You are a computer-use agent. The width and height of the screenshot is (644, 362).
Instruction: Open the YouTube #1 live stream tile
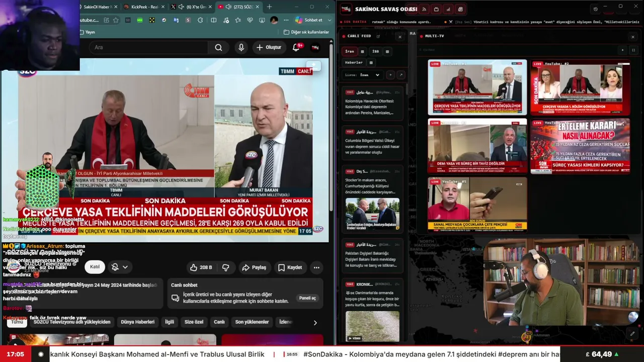tap(477, 87)
